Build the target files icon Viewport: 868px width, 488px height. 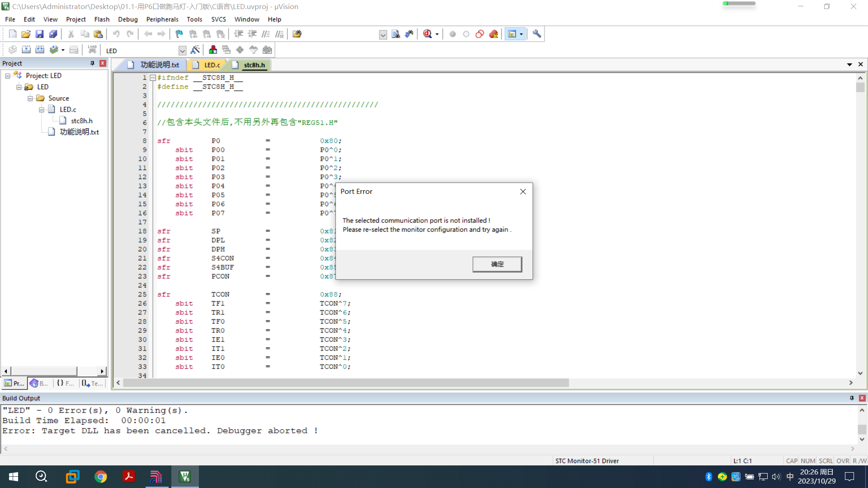[x=26, y=50]
